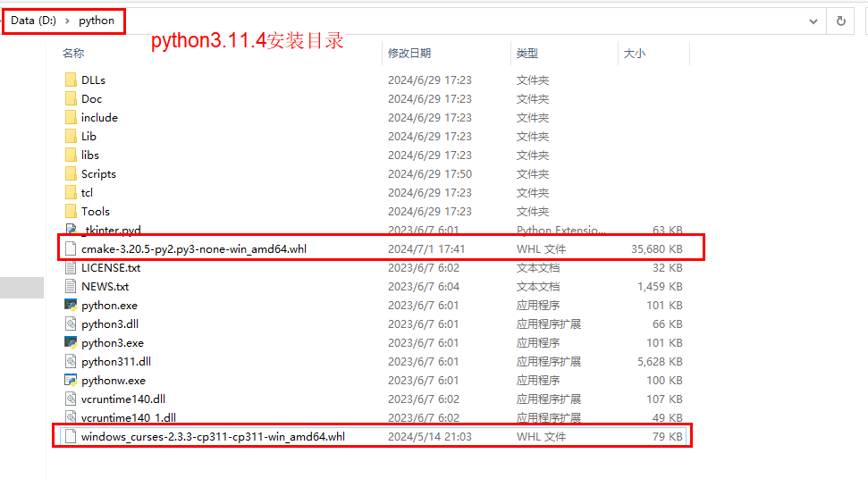This screenshot has width=868, height=479.
Task: Open the address bar history dropdown
Action: coord(813,21)
